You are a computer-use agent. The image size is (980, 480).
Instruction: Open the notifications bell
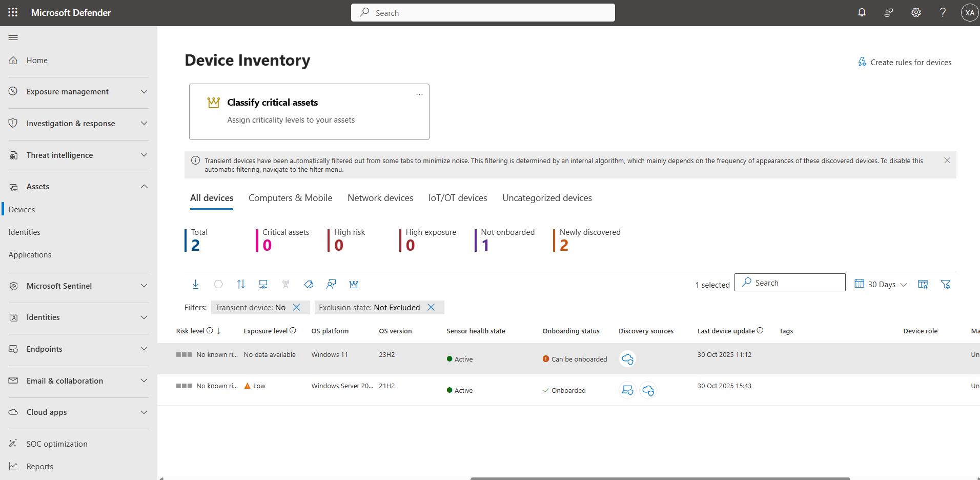[862, 12]
